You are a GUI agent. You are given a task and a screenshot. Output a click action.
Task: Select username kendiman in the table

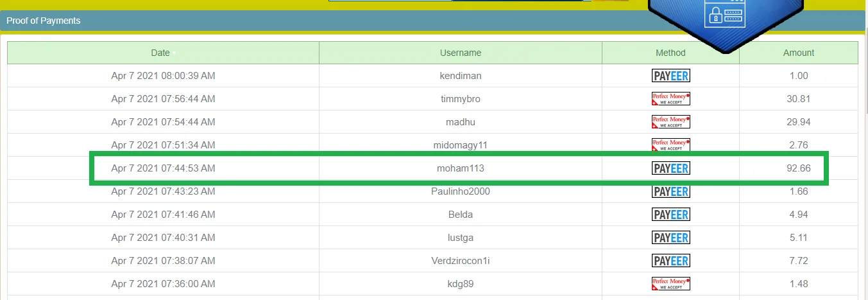tap(460, 76)
